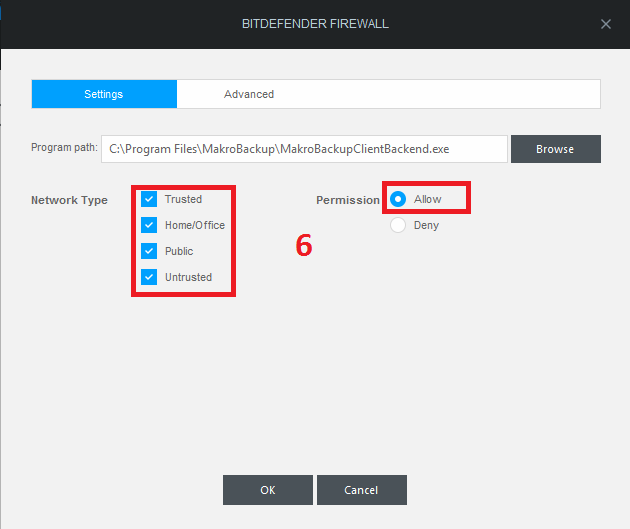630x529 pixels.
Task: Close the Bitdefender Firewall window
Action: [x=606, y=24]
